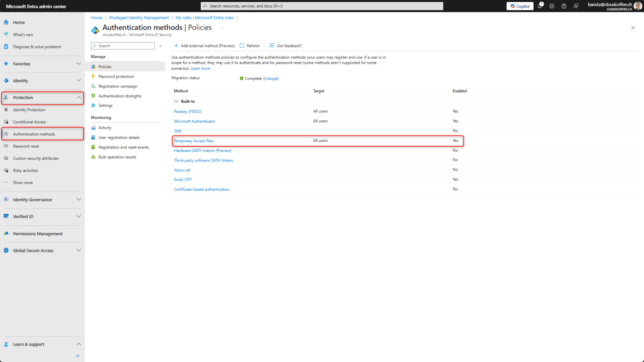Open the help question mark icon
The image size is (644, 362).
pyautogui.click(x=563, y=6)
